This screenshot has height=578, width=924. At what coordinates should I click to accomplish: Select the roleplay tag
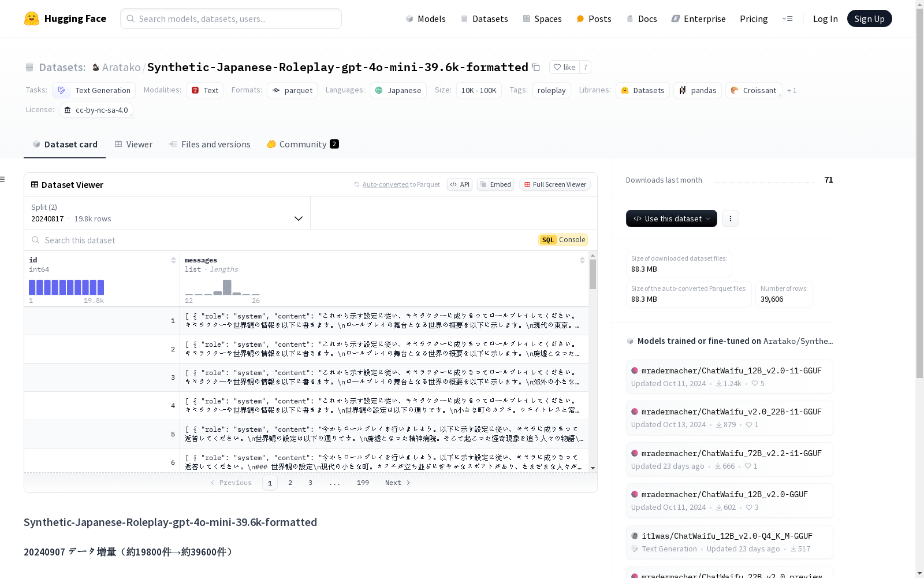(552, 90)
